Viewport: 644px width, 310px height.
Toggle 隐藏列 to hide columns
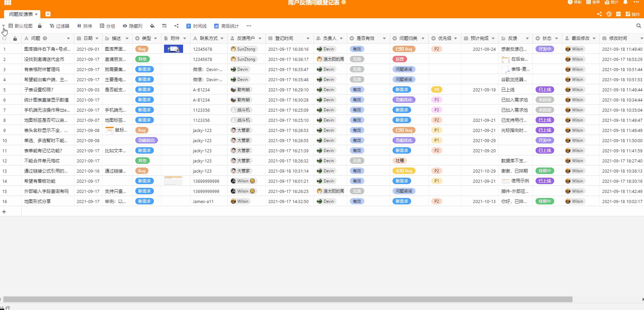click(x=132, y=26)
